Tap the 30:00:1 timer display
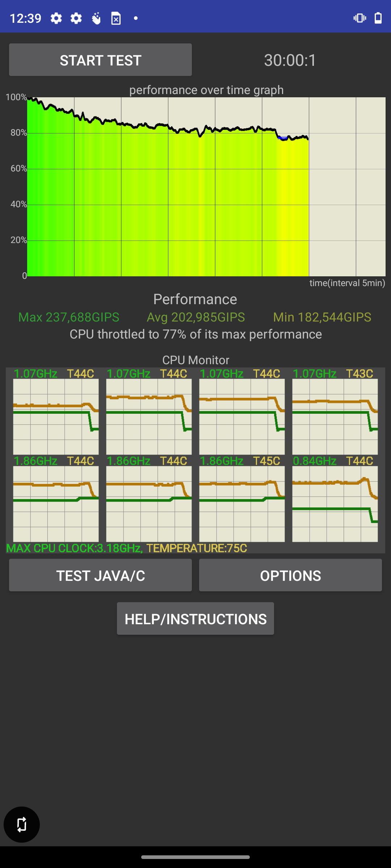 (x=290, y=60)
